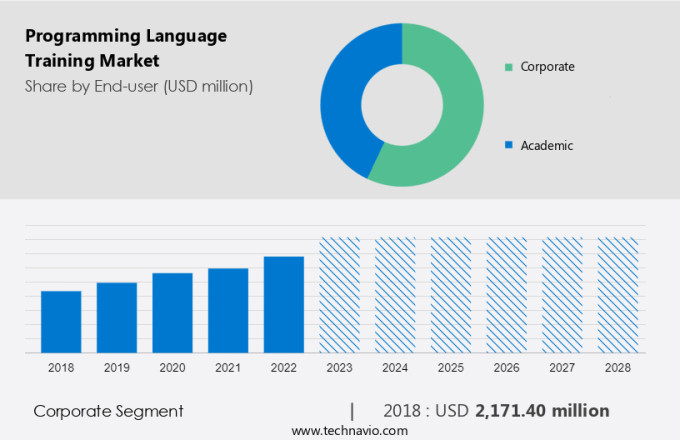Image resolution: width=680 pixels, height=440 pixels.
Task: Select the 2025 hatched forecast bar
Action: [x=450, y=295]
